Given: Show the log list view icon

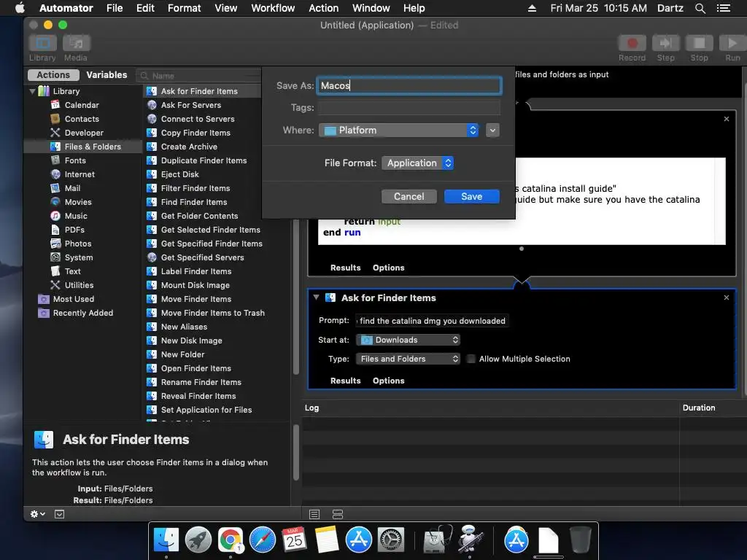Looking at the screenshot, I should [x=314, y=514].
